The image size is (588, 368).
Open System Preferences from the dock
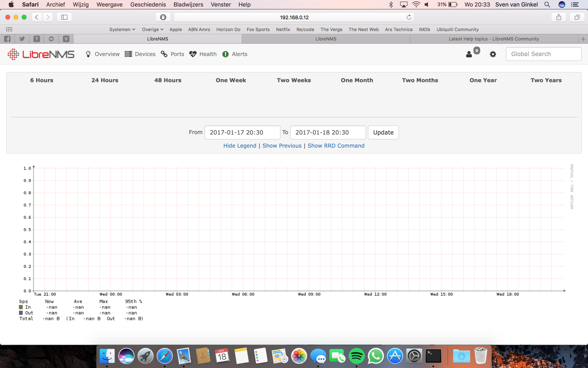click(414, 356)
